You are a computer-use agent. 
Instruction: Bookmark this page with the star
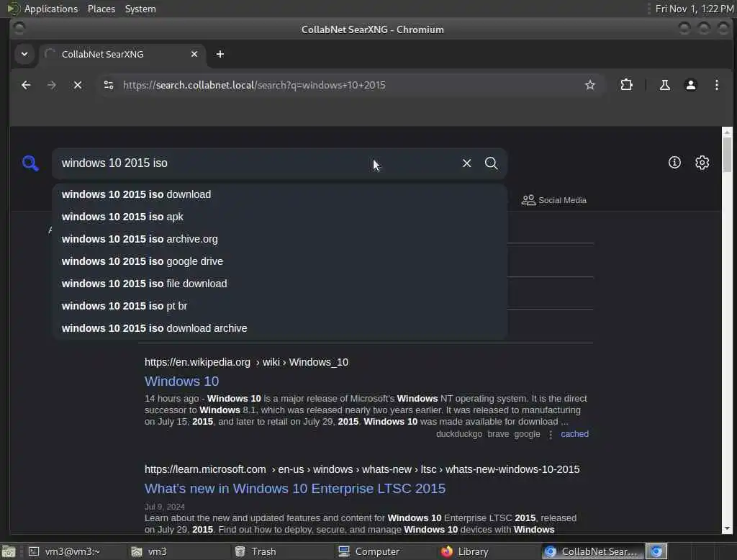point(590,85)
